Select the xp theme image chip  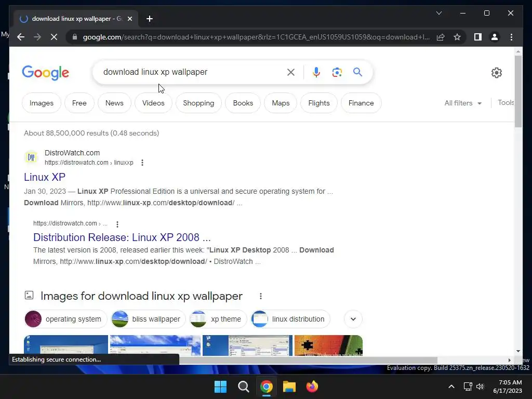tap(218, 319)
